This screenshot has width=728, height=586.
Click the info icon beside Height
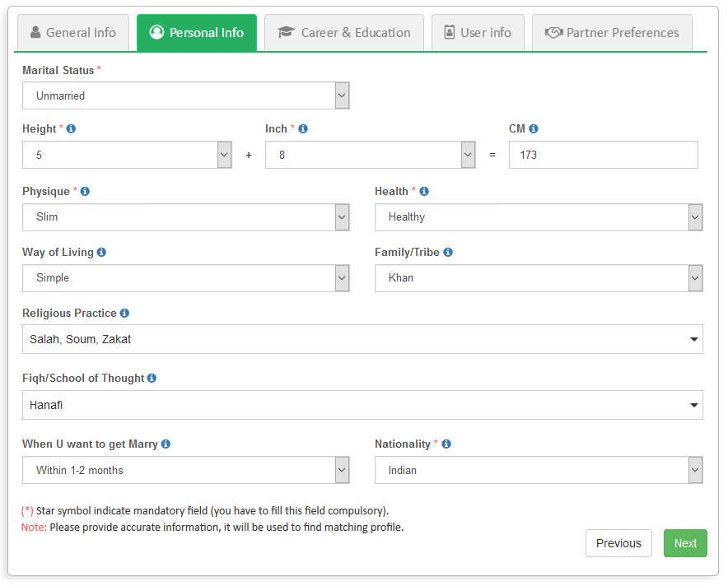point(71,129)
